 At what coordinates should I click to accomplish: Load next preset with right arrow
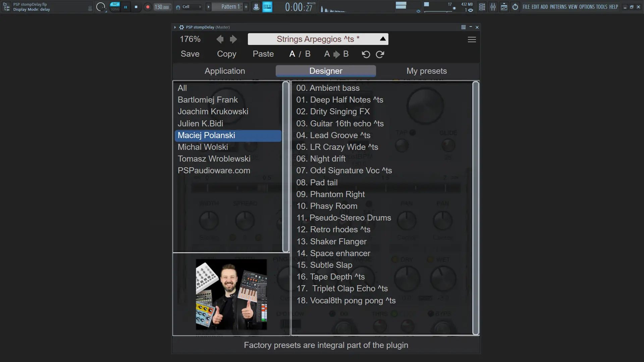233,39
